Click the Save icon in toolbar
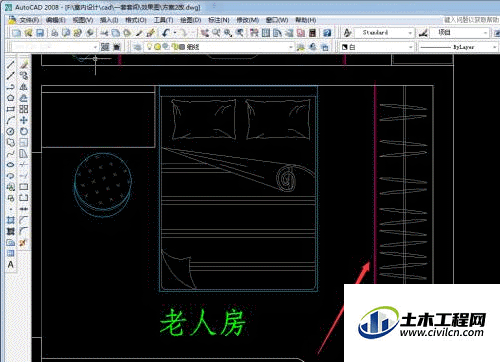500x362 pixels. tap(40, 33)
